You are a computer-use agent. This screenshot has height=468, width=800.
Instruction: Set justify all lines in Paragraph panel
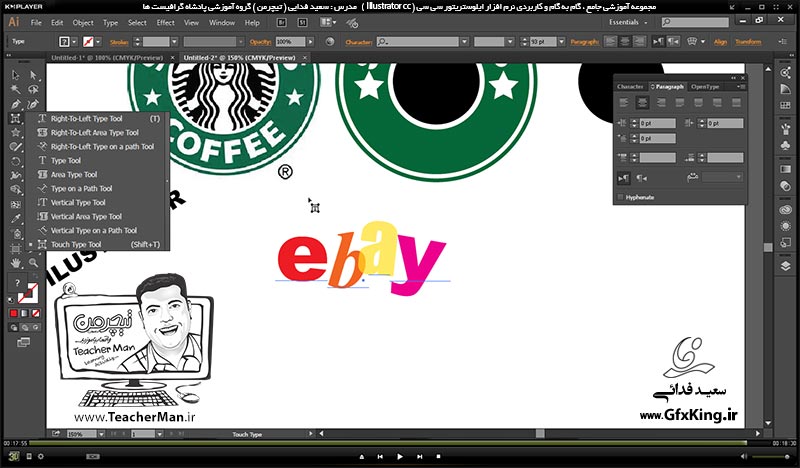(736, 103)
